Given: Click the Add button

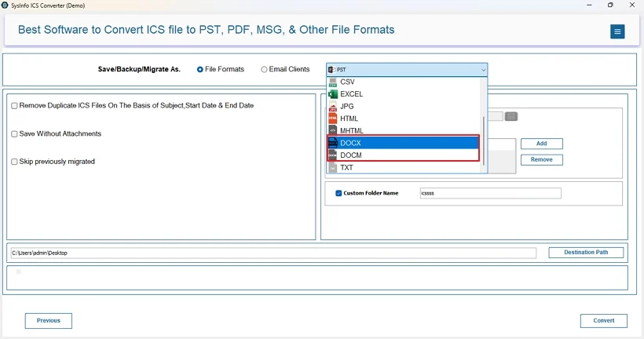Looking at the screenshot, I should coord(542,144).
